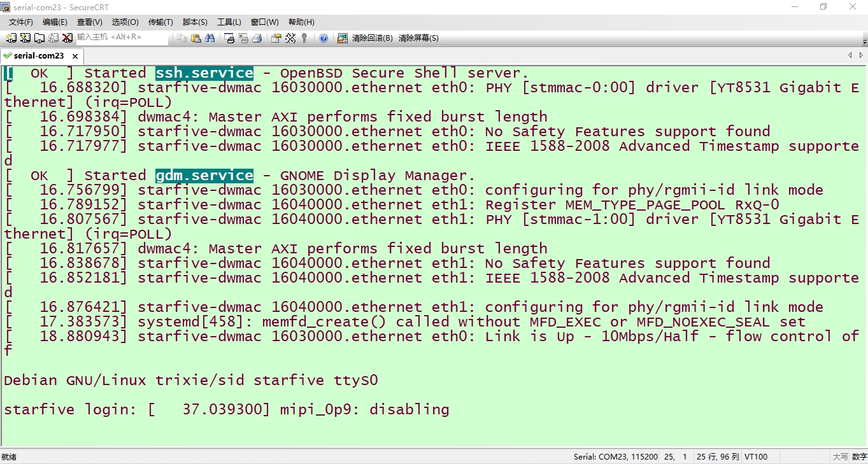Click the highlighted gdm.service text
Image resolution: width=868 pixels, height=464 pixels.
coord(204,176)
